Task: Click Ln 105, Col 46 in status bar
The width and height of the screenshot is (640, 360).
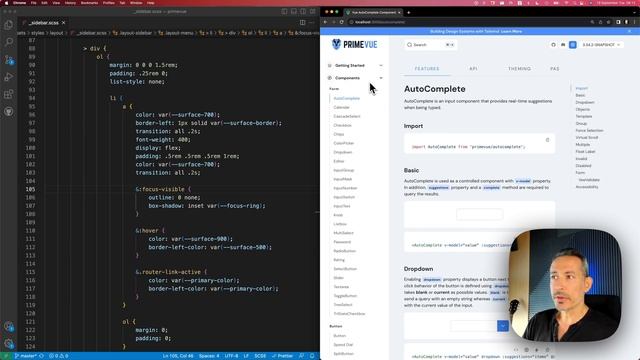Action: (x=178, y=356)
